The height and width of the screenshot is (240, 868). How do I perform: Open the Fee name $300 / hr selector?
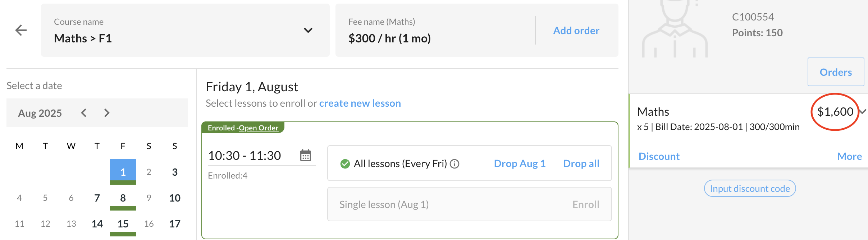pos(435,30)
